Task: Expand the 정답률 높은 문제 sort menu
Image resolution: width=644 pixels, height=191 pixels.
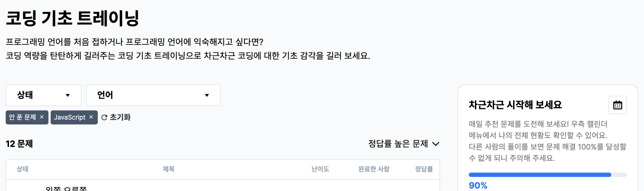Action: click(x=404, y=144)
